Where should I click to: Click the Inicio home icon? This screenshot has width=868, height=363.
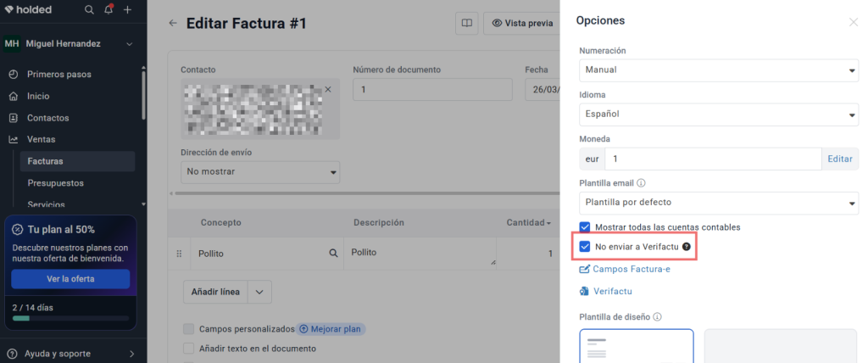[x=14, y=97]
